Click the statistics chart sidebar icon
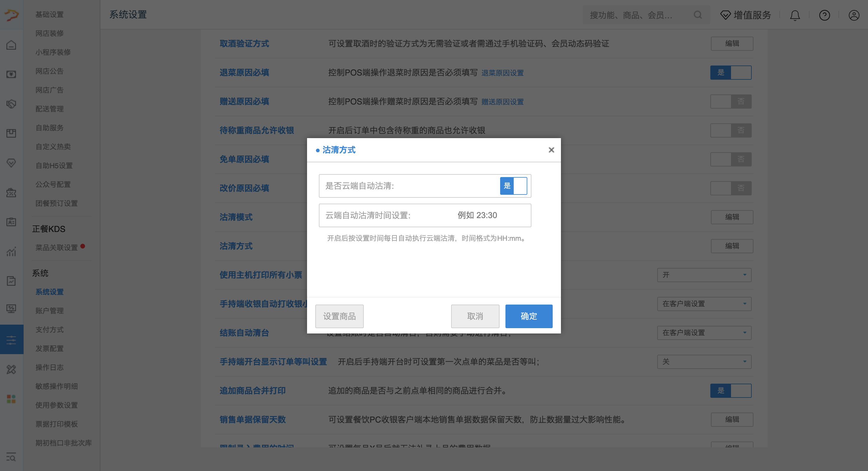This screenshot has width=868, height=471. [x=11, y=251]
